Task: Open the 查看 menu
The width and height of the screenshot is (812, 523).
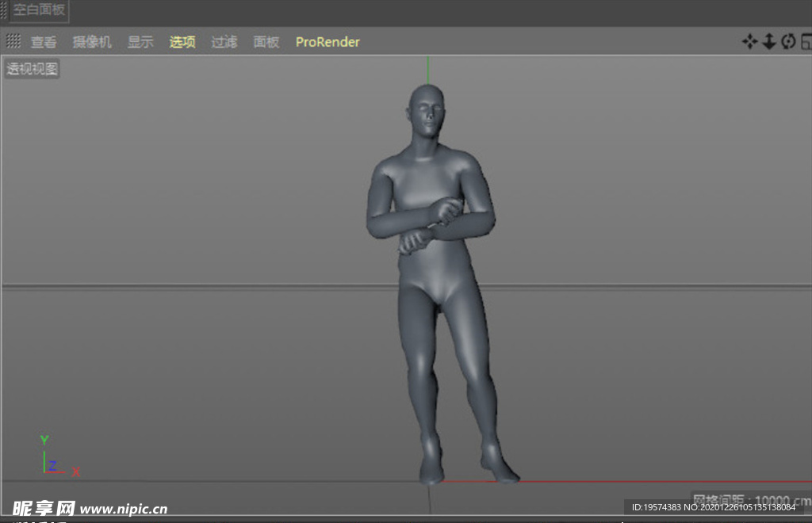Action: coord(44,42)
